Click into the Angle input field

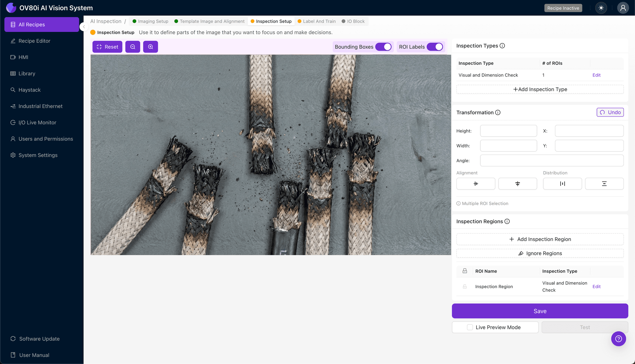pos(552,160)
